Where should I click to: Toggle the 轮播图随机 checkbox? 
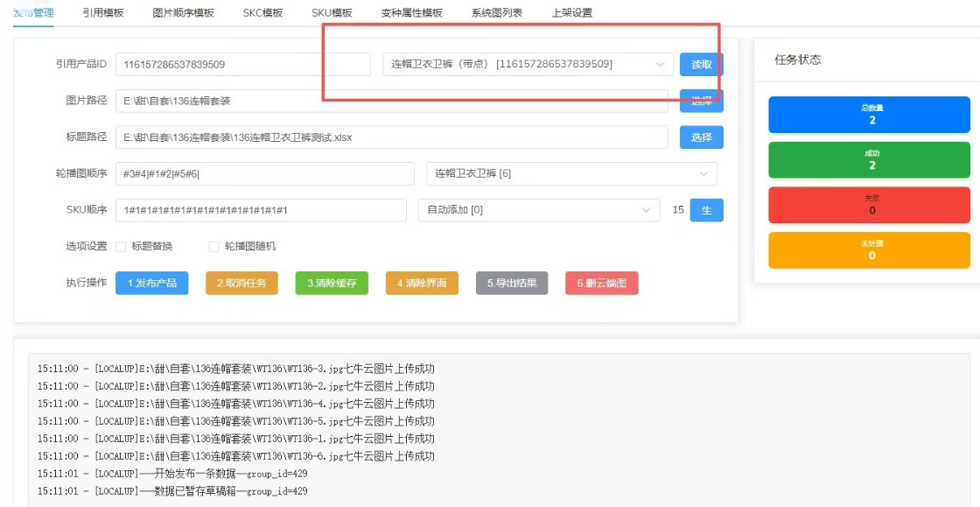(213, 247)
